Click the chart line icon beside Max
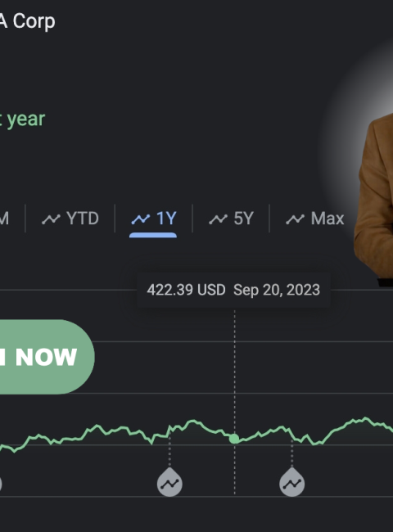The height and width of the screenshot is (532, 393). pos(295,219)
